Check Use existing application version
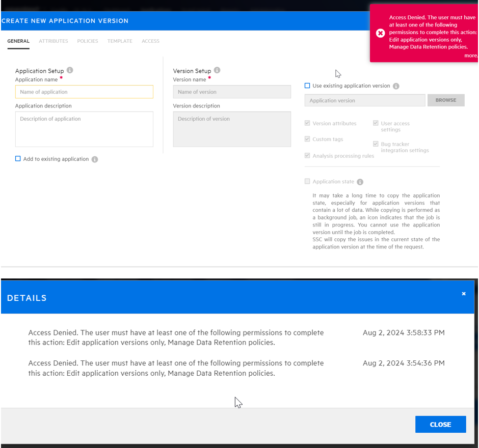 tap(307, 86)
